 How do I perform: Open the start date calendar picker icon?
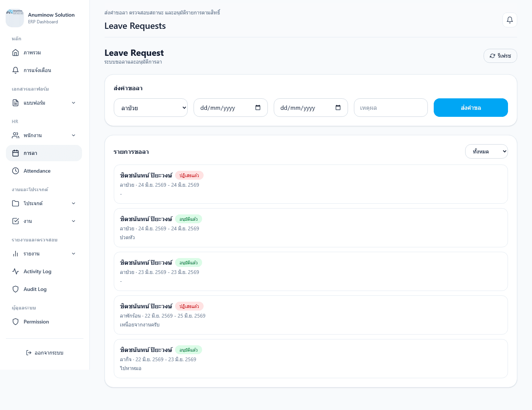coord(258,108)
